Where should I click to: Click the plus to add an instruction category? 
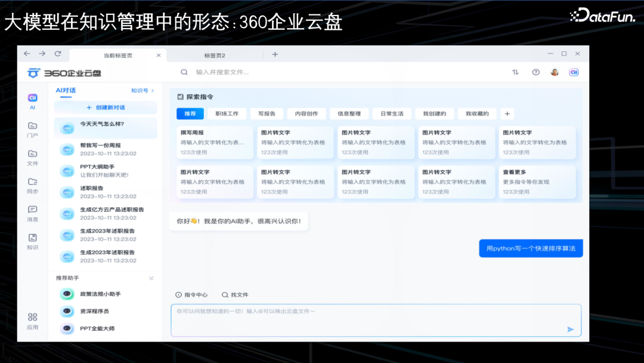click(507, 113)
